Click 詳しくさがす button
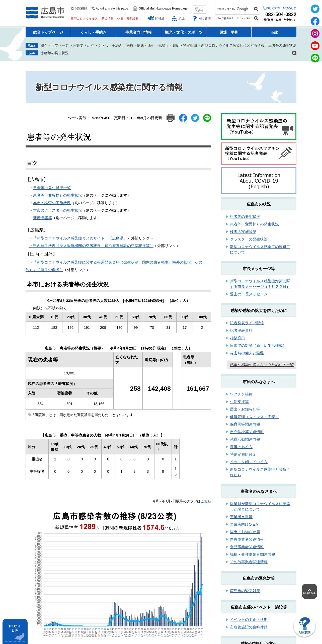Screen dimensions: 322x644 tap(199, 10)
